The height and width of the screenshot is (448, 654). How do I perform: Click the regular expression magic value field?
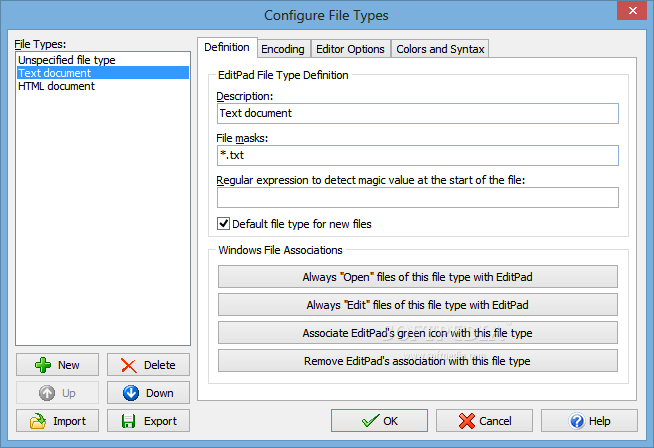pos(418,197)
